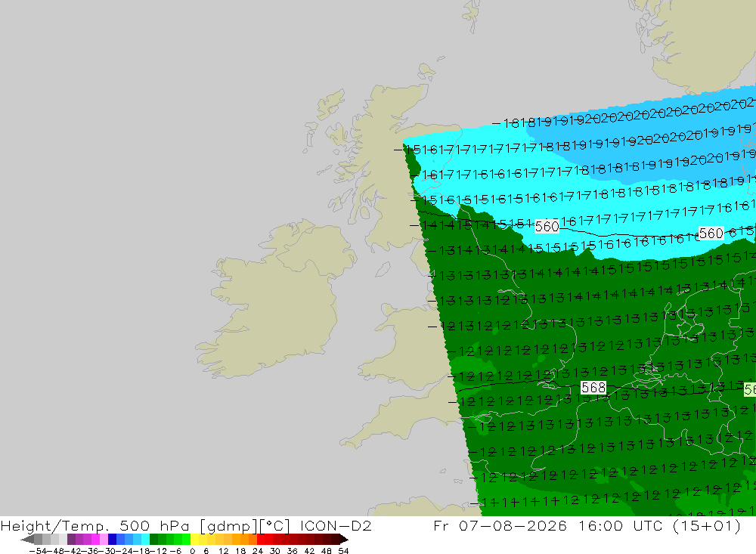Click the 12 legend tick value

(224, 551)
